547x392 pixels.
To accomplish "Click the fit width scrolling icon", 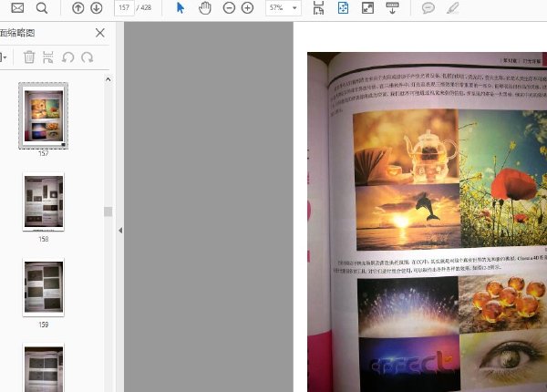I will (x=318, y=7).
